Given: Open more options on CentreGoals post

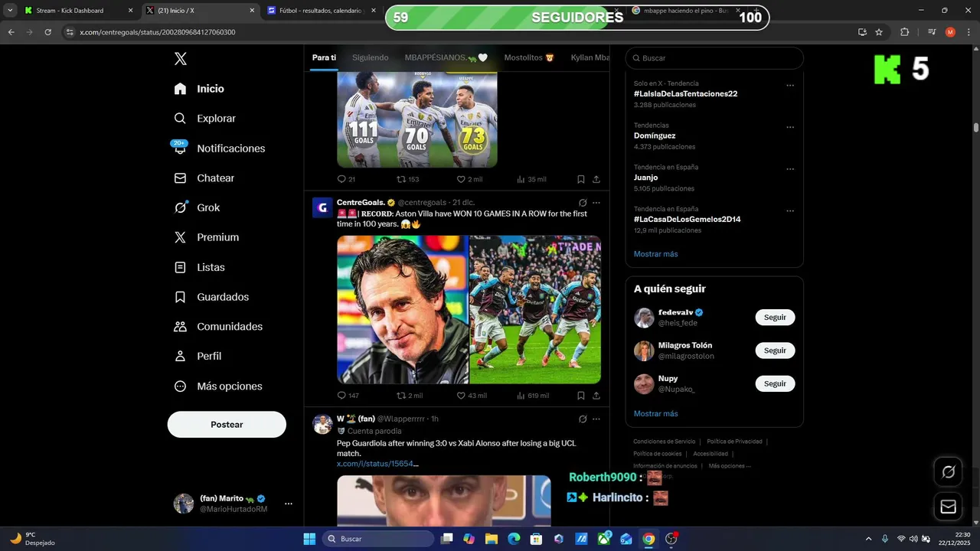Looking at the screenshot, I should [x=596, y=203].
